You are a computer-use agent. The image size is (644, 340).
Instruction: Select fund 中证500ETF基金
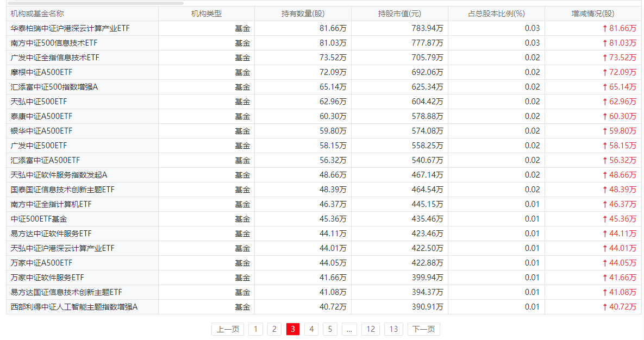click(x=39, y=219)
